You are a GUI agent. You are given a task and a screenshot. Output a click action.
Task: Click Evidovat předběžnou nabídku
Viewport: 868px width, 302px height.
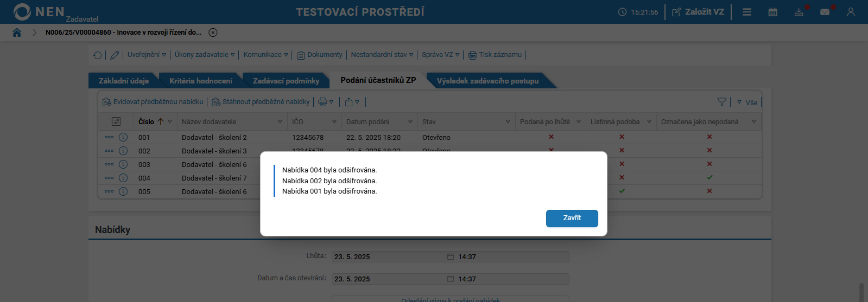(153, 102)
